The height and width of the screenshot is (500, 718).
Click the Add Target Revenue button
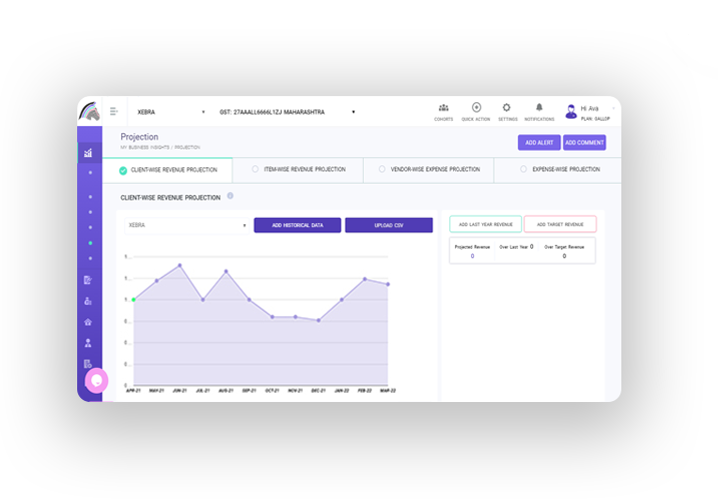(x=559, y=224)
